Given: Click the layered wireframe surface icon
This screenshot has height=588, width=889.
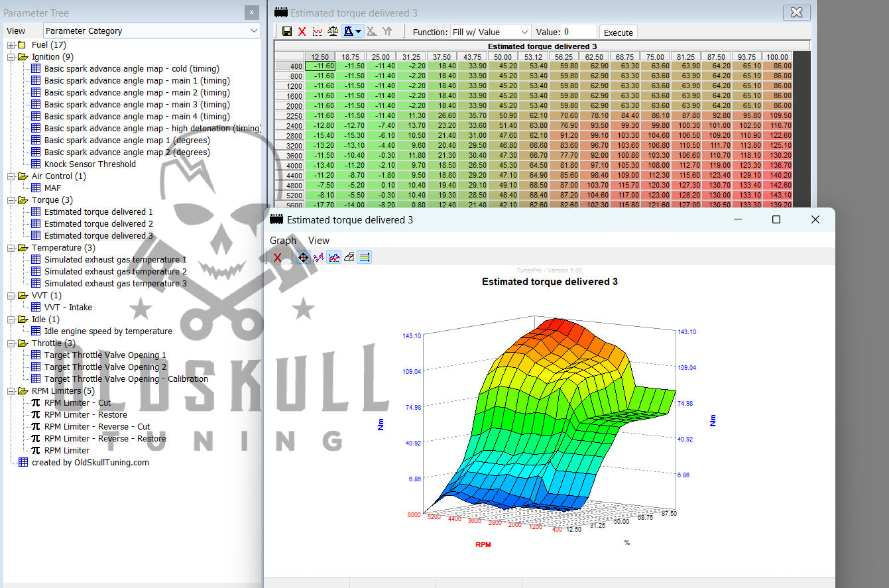Looking at the screenshot, I should (349, 257).
